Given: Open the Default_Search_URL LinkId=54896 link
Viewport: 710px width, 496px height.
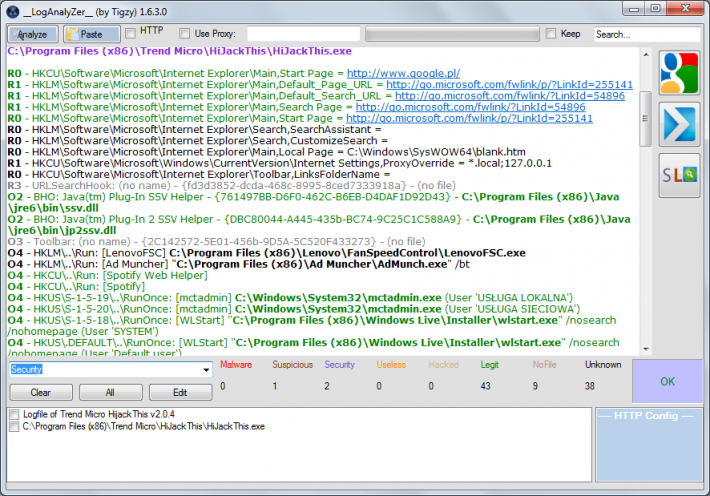Looking at the screenshot, I should 510,96.
